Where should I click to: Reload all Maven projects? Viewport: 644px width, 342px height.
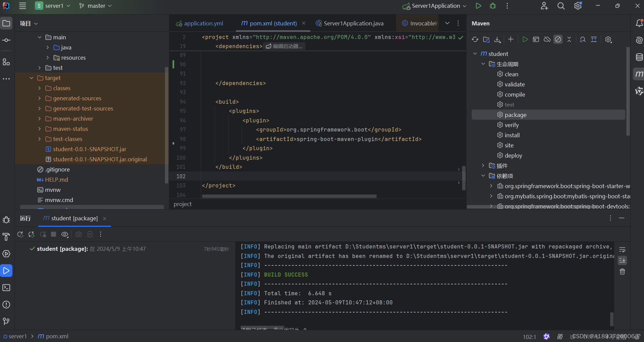click(475, 39)
